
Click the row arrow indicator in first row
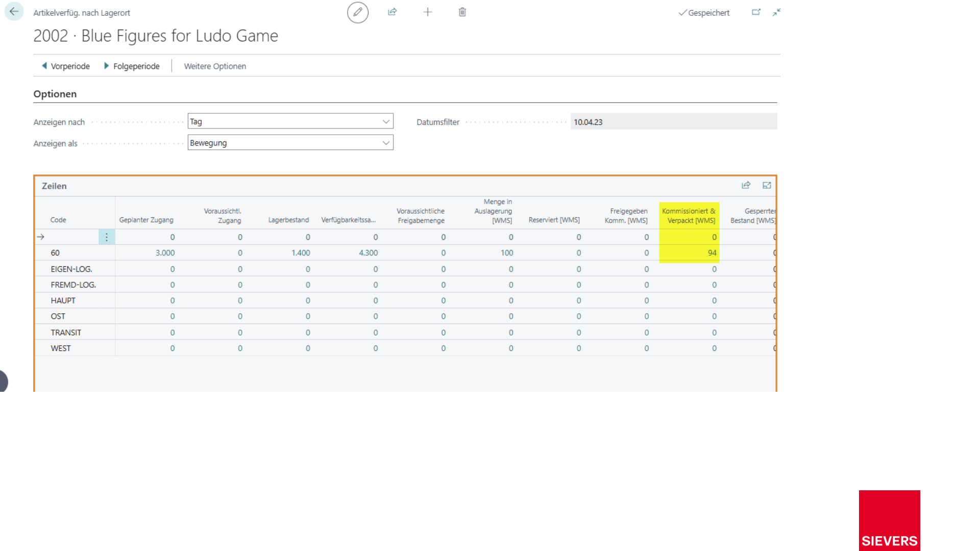(41, 237)
